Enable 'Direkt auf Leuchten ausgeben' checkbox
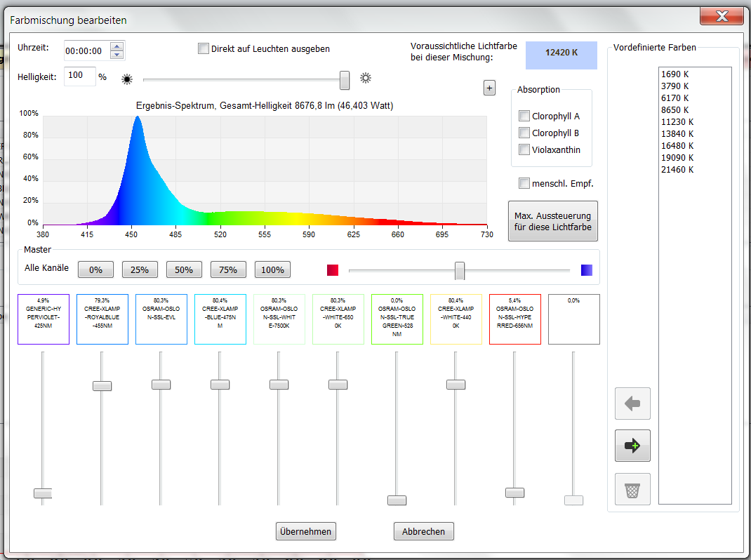Image resolution: width=751 pixels, height=560 pixels. pos(204,48)
